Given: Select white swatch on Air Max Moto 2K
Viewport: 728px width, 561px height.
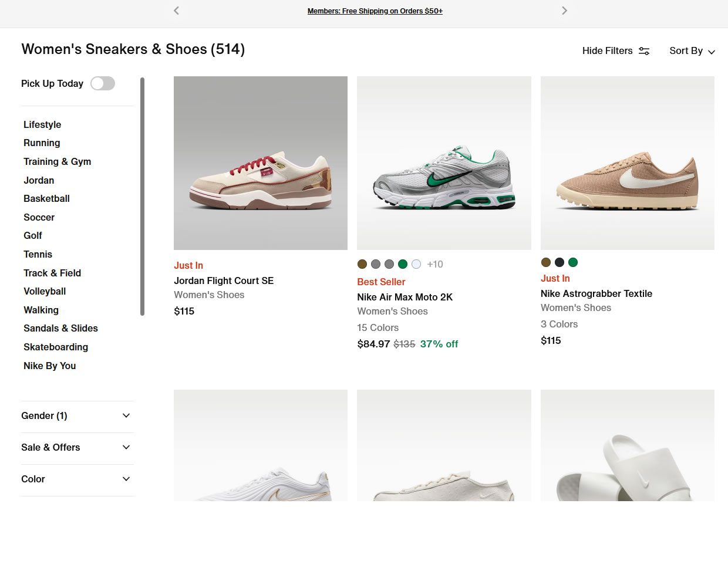Looking at the screenshot, I should (416, 264).
